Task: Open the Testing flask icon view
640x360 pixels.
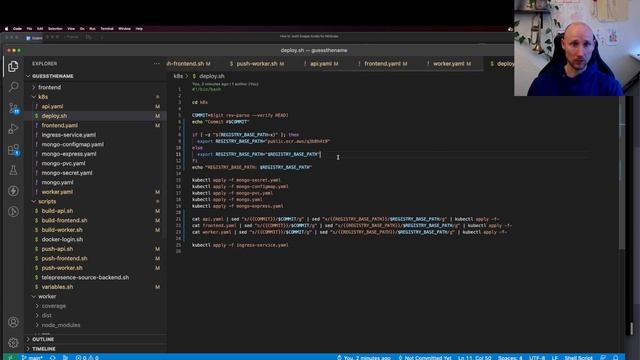Action: click(x=13, y=170)
